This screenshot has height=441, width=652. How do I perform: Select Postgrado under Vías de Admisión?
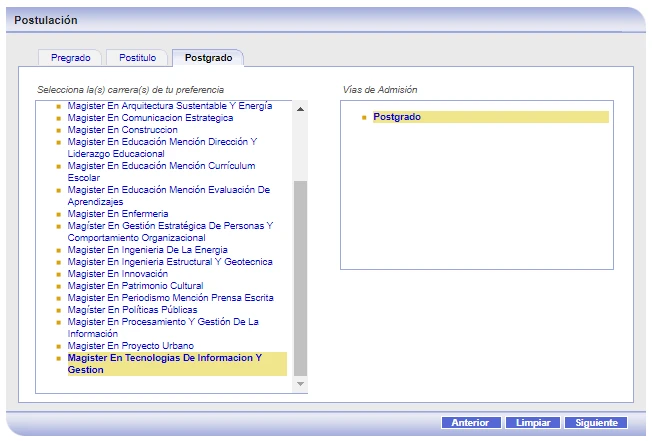(397, 117)
